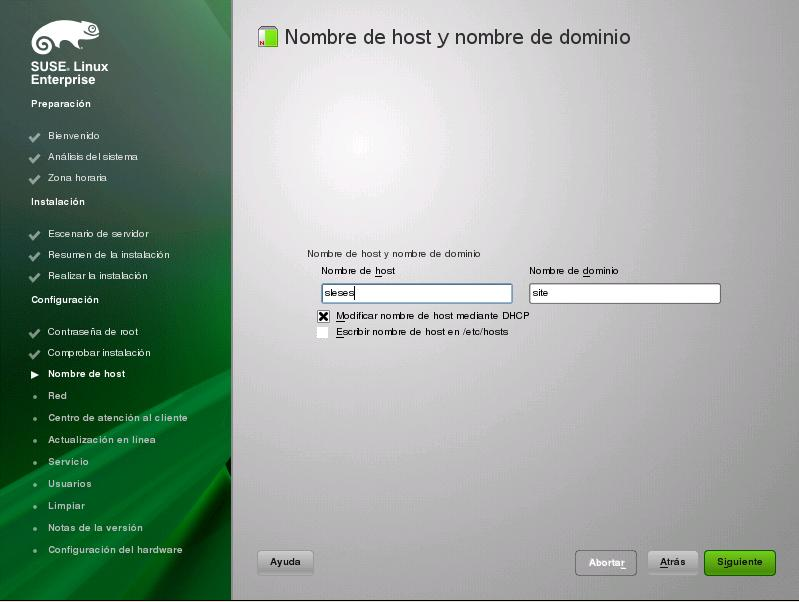Click the Preparación section heading

(x=61, y=104)
